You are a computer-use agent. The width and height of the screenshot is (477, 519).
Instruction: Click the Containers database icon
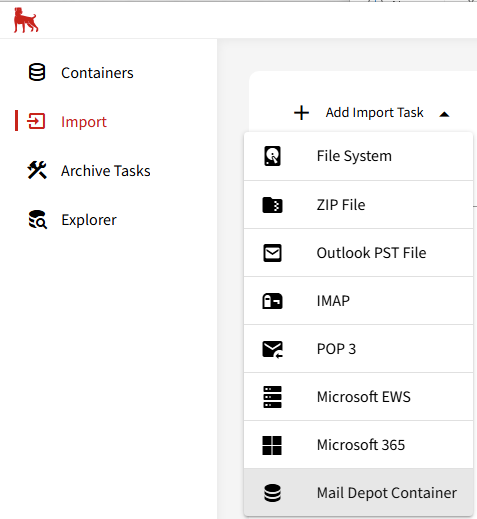tap(37, 72)
